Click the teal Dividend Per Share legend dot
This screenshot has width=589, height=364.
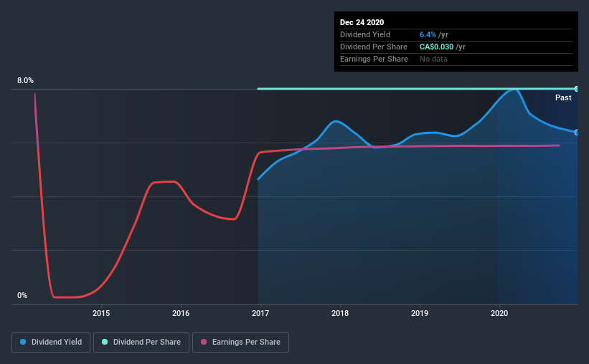(105, 342)
